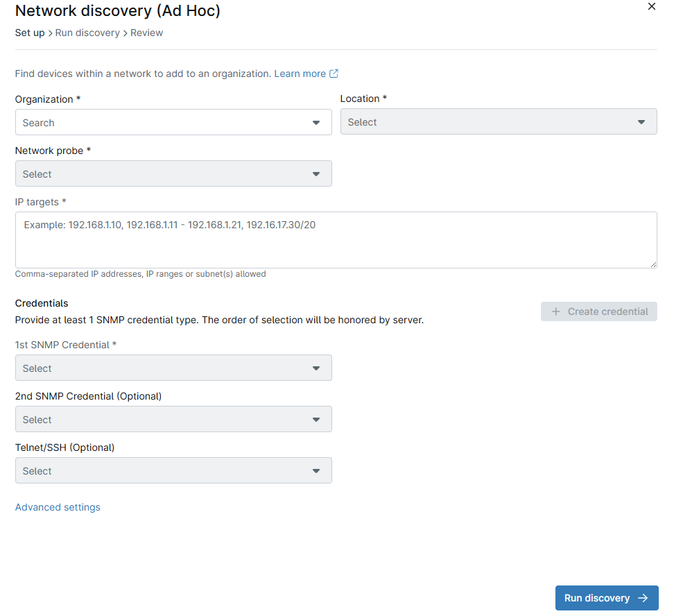The height and width of the screenshot is (616, 674).
Task: Select the Set up breadcrumb step
Action: click(x=30, y=33)
